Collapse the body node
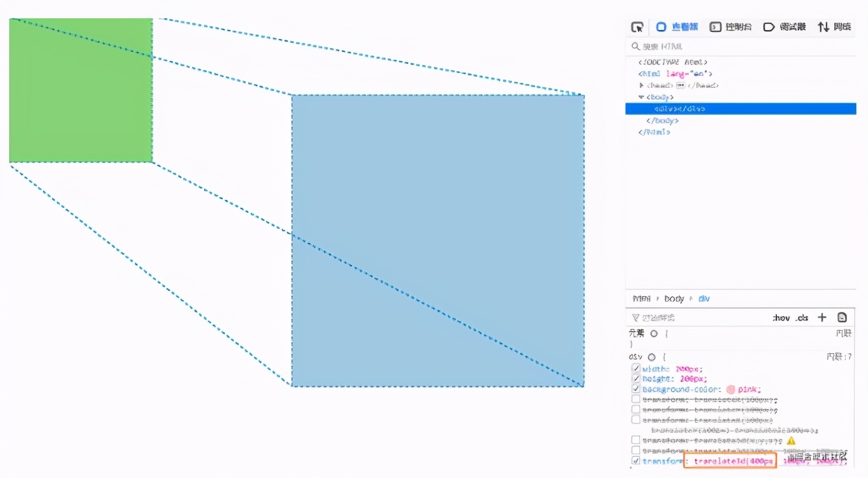This screenshot has width=868, height=478. [641, 97]
